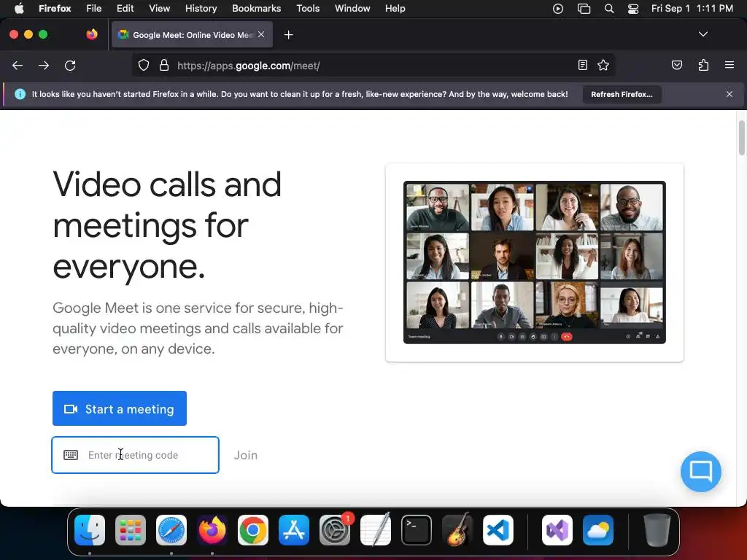
Task: Open the cloud weather app in dock
Action: [x=598, y=530]
